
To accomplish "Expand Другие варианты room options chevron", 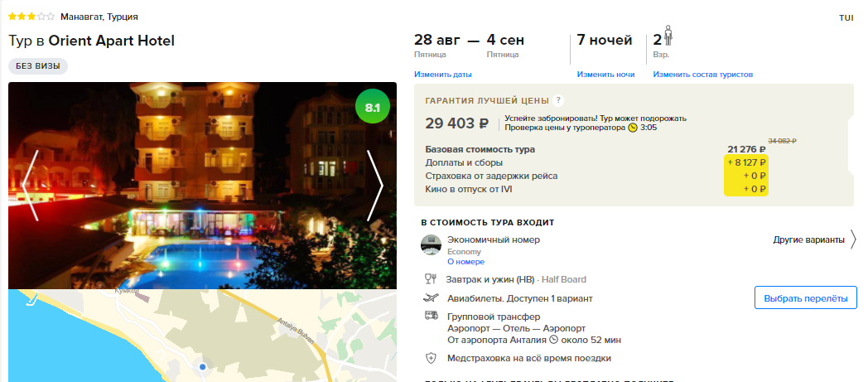I will 853,239.
